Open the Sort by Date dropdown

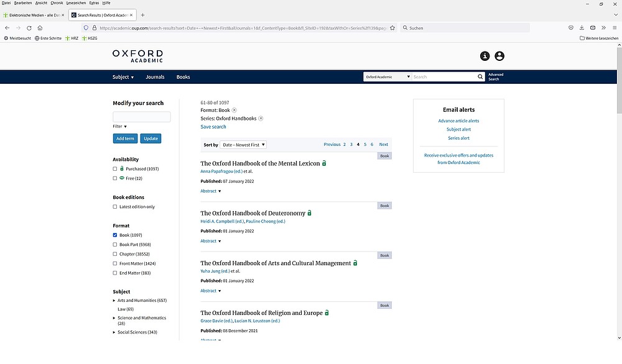click(244, 145)
